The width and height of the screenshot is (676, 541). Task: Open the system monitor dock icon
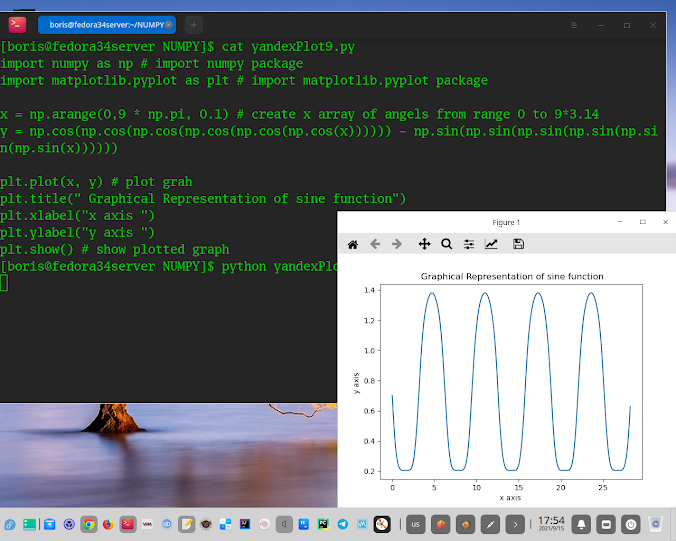[362, 524]
